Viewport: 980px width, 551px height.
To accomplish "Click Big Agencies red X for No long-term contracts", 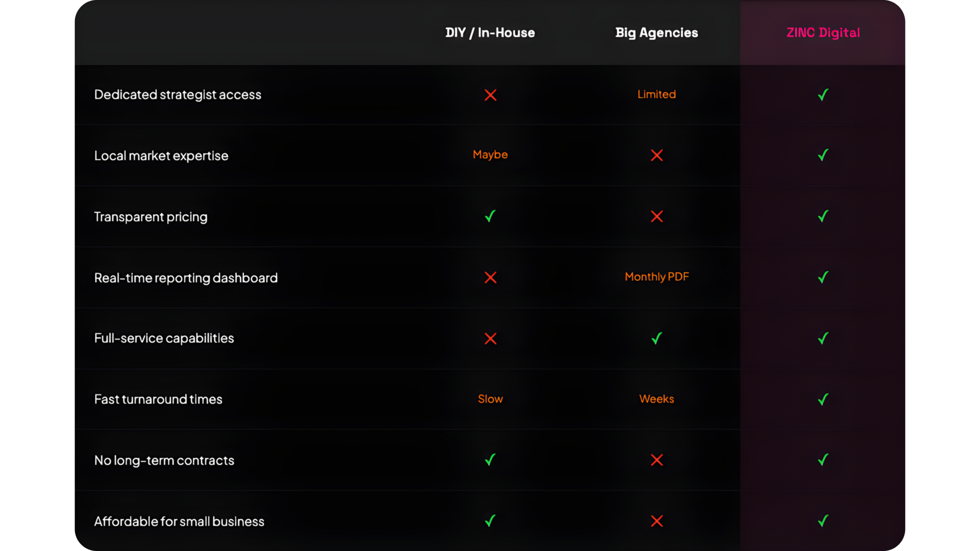I will click(x=657, y=460).
